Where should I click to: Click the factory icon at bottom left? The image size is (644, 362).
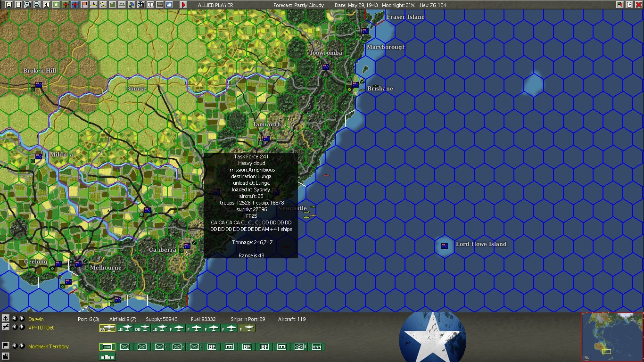pyautogui.click(x=6, y=356)
